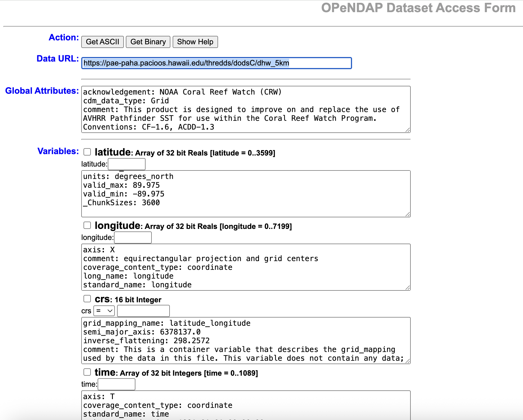Click the '_ChunkSizes: 3600' text

pos(121,203)
